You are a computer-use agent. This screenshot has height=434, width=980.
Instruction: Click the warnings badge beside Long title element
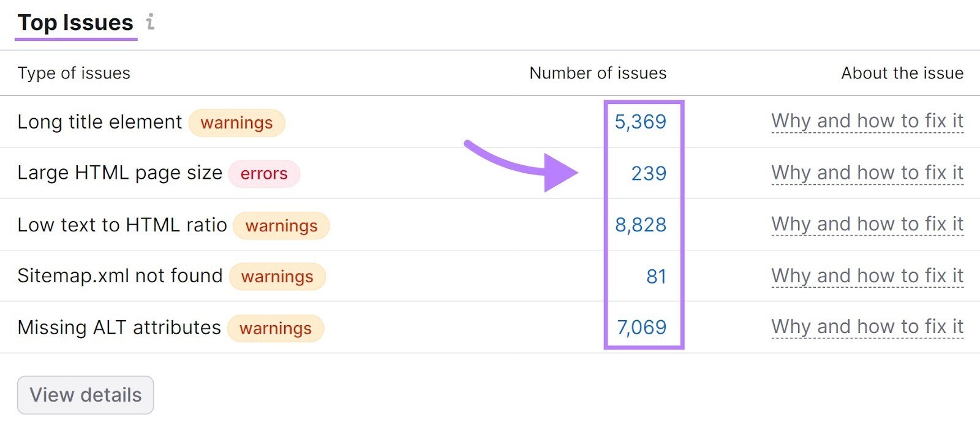[x=236, y=122]
